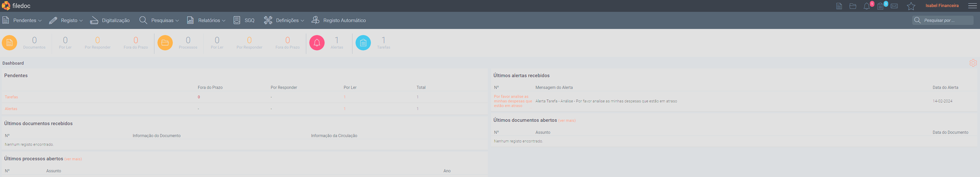The image size is (980, 177).
Task: Click the Registo pencil icon
Action: [53, 20]
